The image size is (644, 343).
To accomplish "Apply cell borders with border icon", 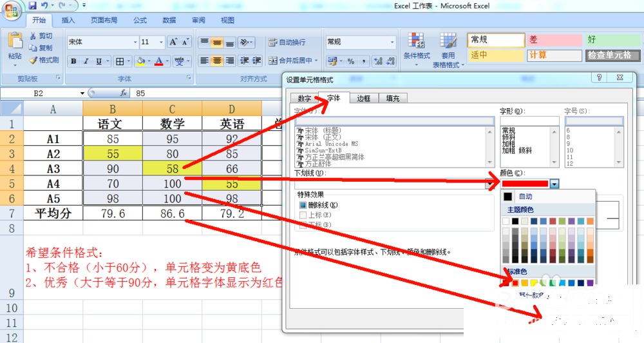I will (120, 61).
